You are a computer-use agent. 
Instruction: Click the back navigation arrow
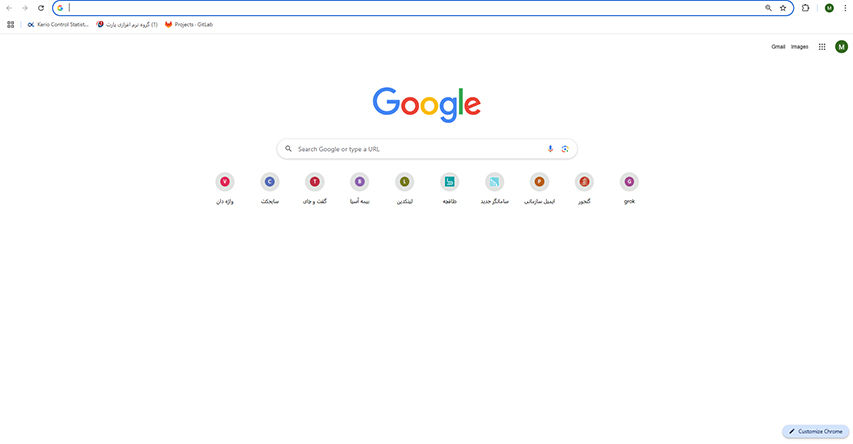pos(9,8)
